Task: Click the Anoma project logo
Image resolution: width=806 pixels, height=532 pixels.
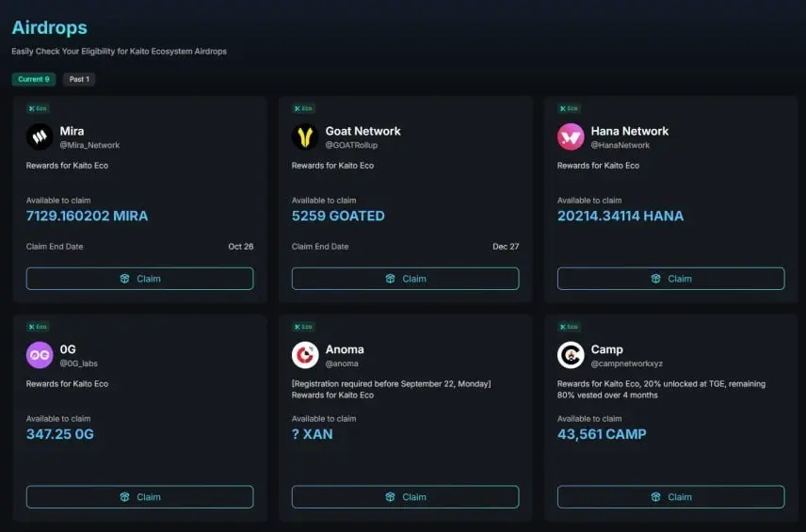Action: coord(305,355)
